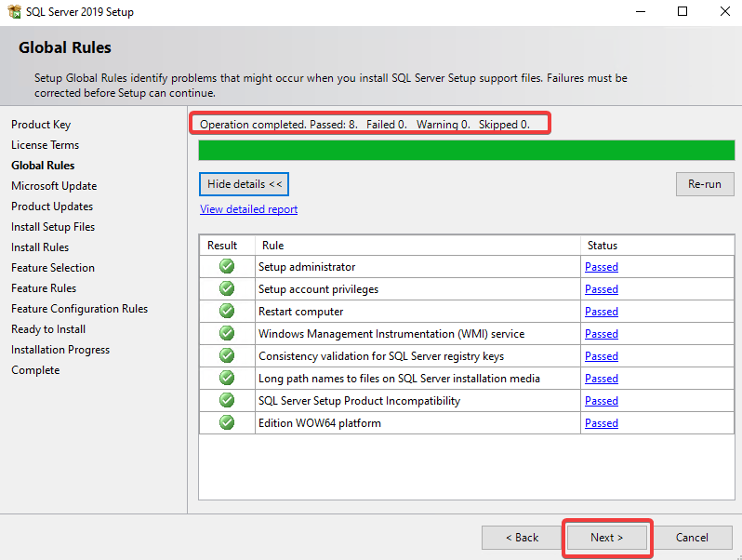Select Installation Progress step in sidebar
Viewport: 742px width, 560px height.
(x=60, y=350)
